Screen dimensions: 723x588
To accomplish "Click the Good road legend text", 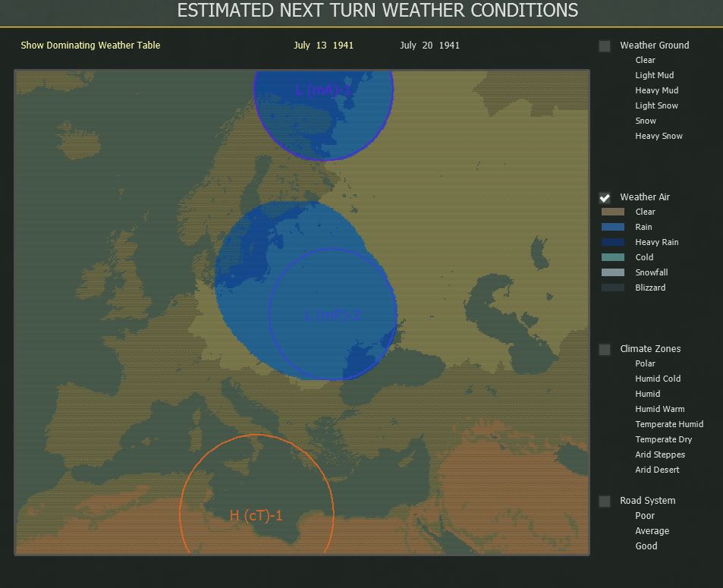I will tap(646, 546).
